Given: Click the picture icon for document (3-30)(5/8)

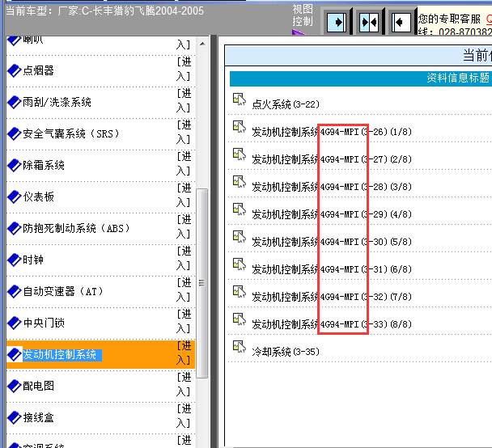Looking at the screenshot, I should 240,237.
